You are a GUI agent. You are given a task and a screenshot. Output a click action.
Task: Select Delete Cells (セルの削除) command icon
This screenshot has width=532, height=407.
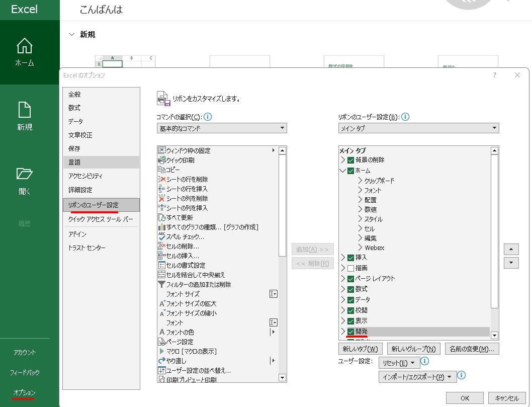162,246
